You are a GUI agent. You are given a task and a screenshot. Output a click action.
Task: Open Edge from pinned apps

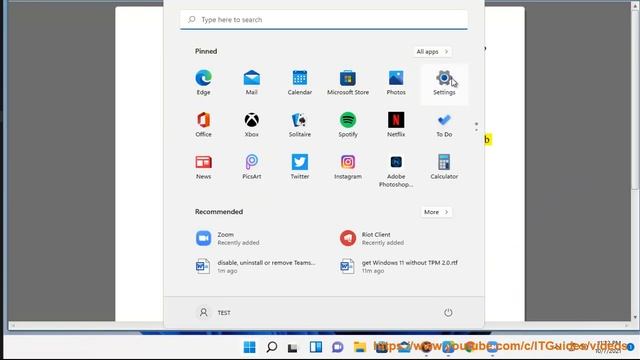203,82
